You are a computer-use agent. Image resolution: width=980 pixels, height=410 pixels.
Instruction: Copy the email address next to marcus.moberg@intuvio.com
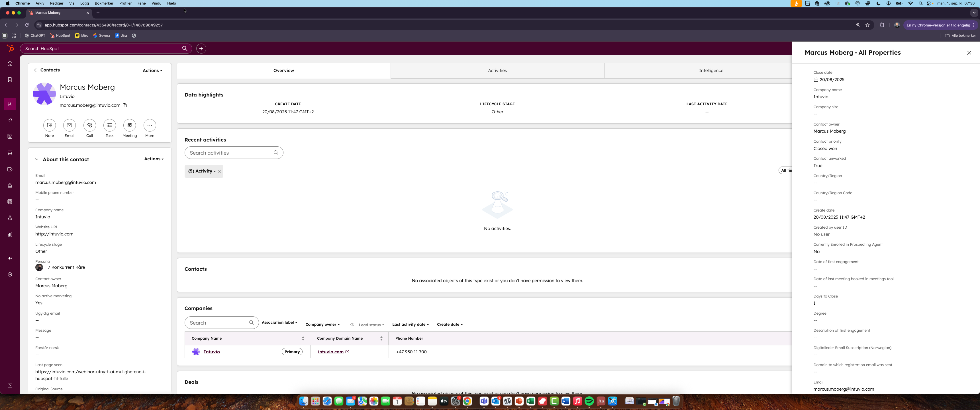pyautogui.click(x=125, y=105)
